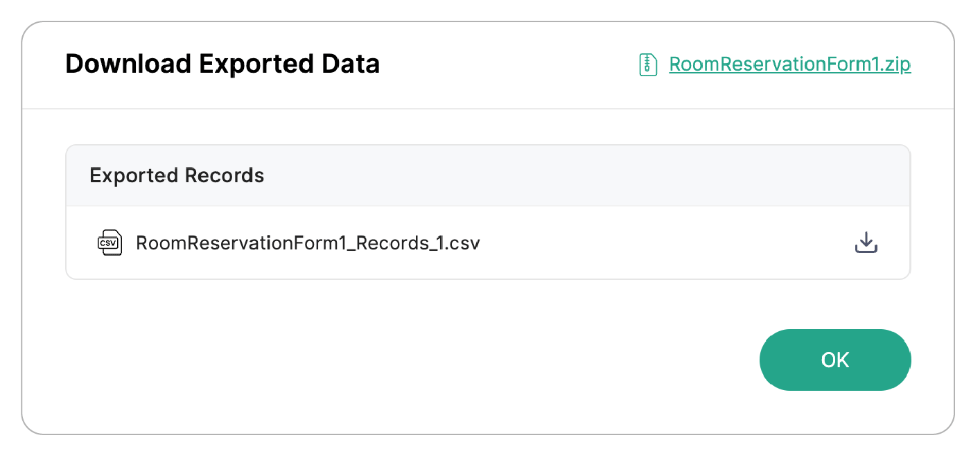Viewport: 980px width, 458px height.
Task: Click the Exported Records section header
Action: pos(177,175)
